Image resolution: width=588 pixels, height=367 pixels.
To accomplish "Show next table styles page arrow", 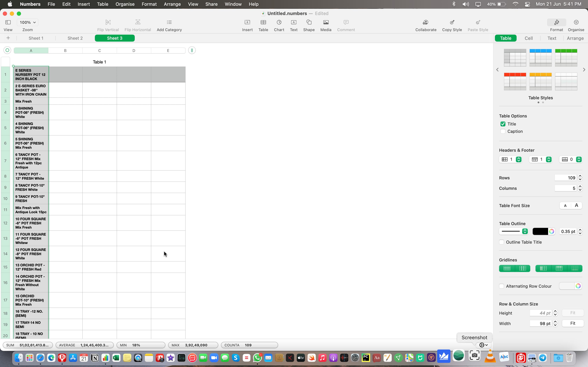I will pos(584,70).
